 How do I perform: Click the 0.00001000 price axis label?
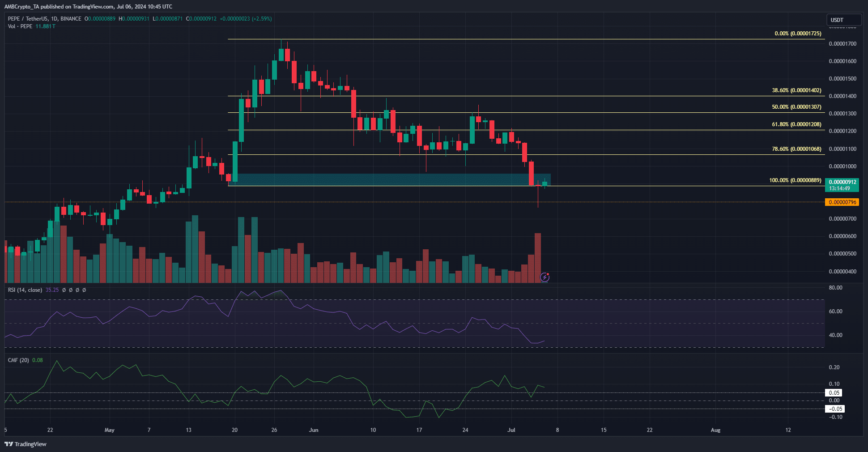[x=842, y=166]
